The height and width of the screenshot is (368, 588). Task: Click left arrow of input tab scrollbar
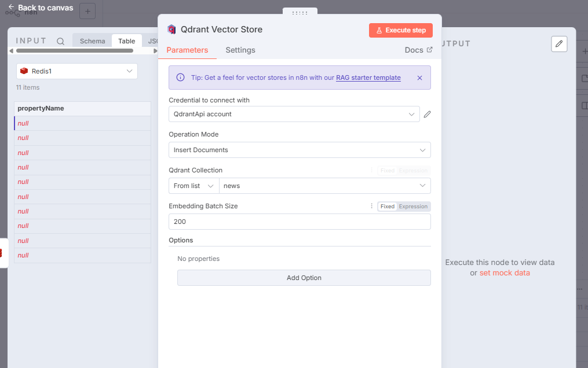(11, 50)
